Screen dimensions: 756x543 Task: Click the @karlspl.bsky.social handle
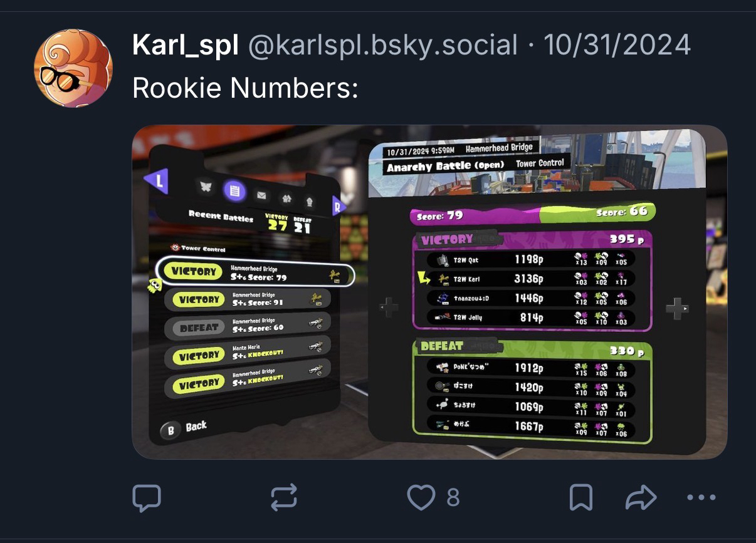(383, 45)
